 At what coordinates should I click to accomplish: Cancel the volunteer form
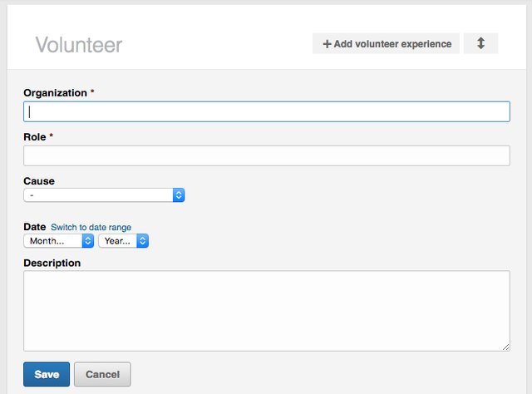102,374
